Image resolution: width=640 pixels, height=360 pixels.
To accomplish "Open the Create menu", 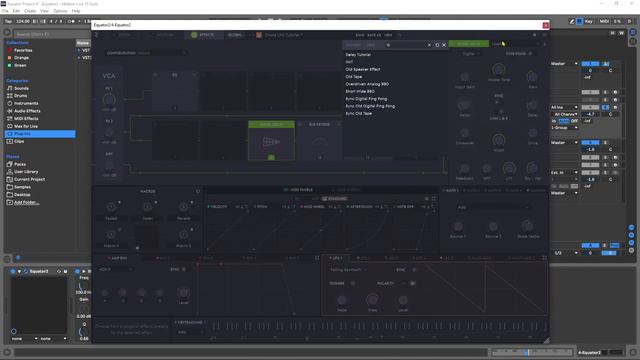I will (x=30, y=11).
